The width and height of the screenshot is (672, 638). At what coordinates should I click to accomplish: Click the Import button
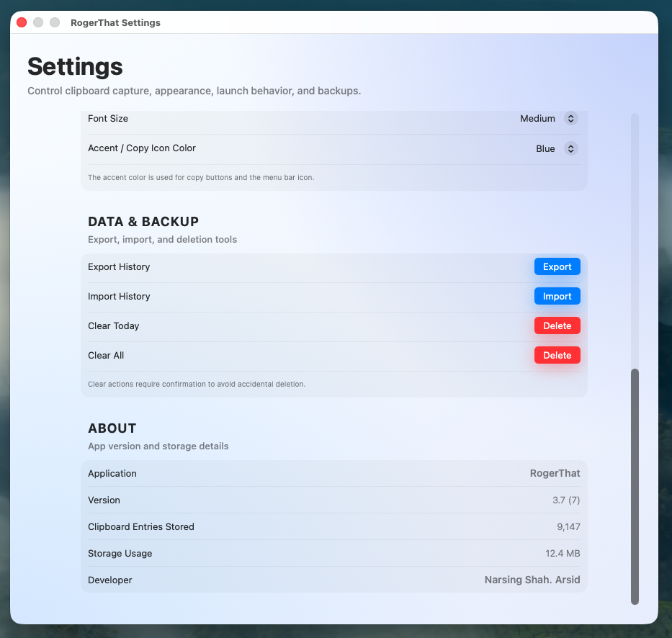tap(557, 296)
